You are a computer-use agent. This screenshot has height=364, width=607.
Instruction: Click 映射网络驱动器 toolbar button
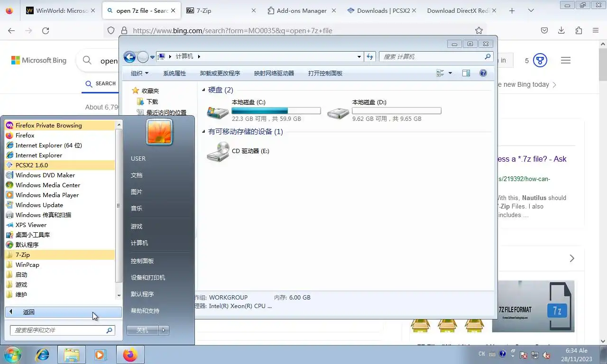274,73
